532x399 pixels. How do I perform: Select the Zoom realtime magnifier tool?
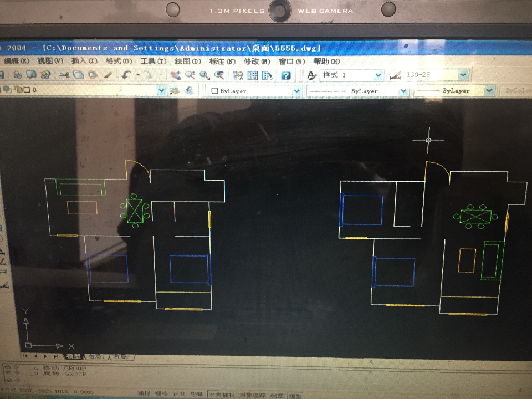point(190,75)
